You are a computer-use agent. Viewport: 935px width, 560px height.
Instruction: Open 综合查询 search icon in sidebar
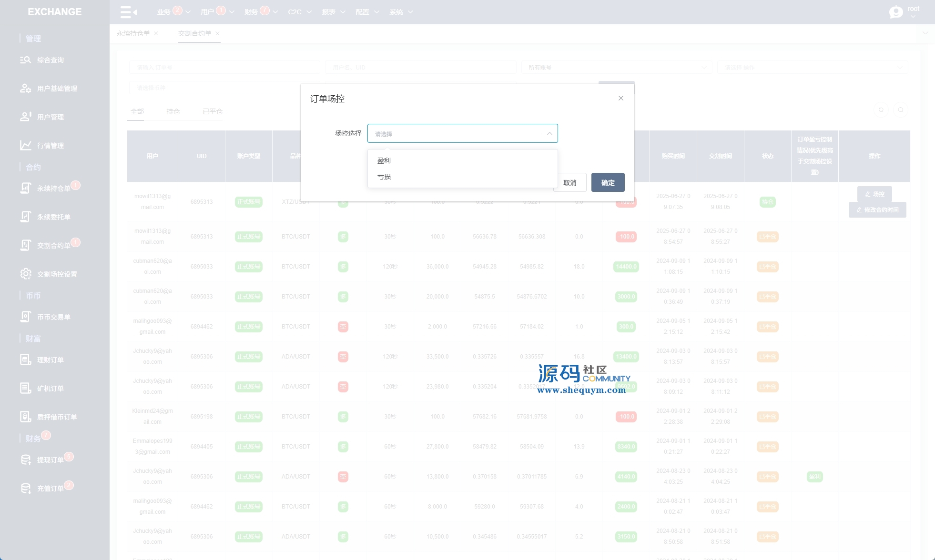pos(25,60)
